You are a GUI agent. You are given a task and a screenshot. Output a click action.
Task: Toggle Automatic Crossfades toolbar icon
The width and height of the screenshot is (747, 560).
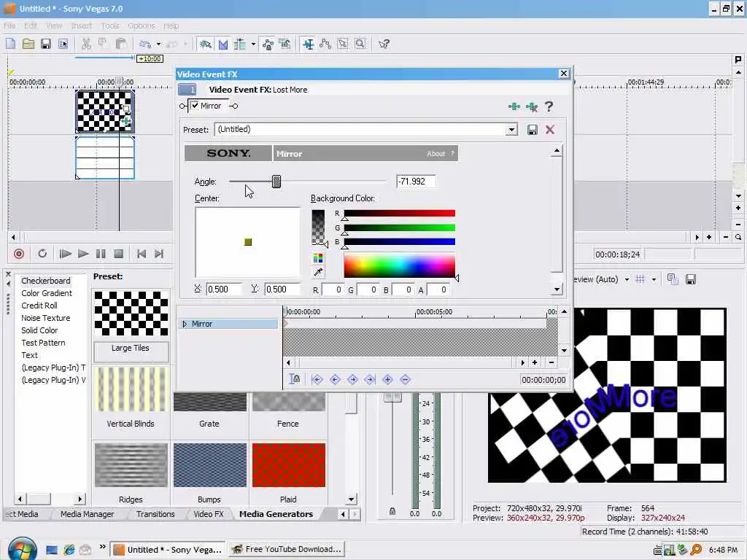click(x=223, y=44)
